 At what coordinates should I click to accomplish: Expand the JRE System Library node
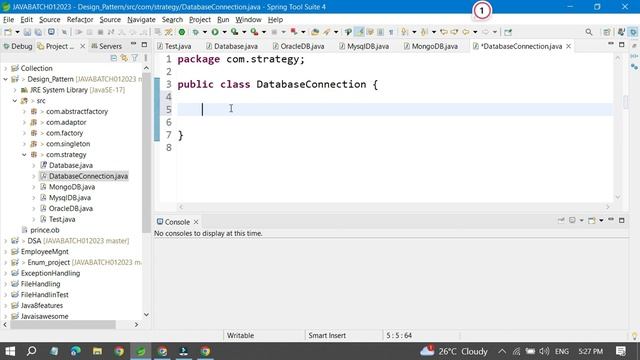click(15, 90)
